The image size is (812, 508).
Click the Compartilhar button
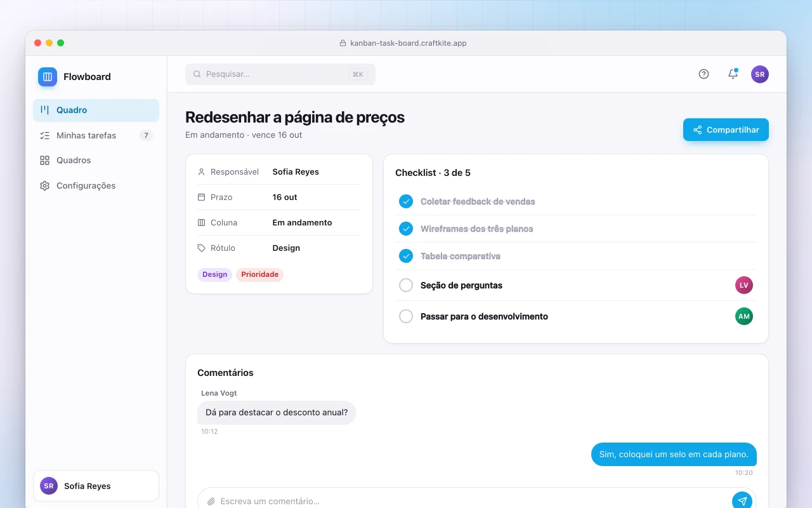click(x=726, y=130)
